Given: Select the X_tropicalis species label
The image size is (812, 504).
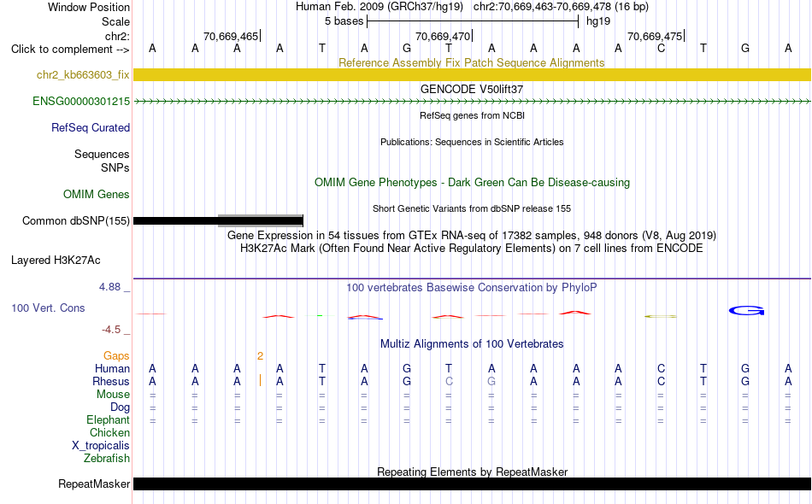Looking at the screenshot, I should [x=101, y=446].
